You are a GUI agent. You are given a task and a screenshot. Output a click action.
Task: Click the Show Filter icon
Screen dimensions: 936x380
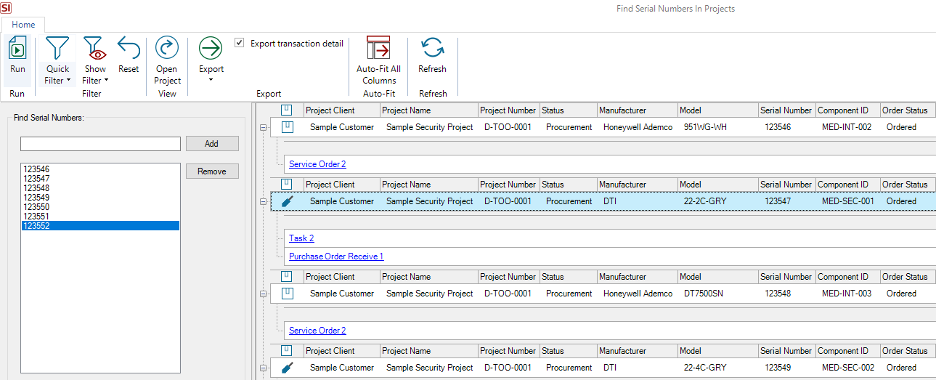[x=95, y=48]
